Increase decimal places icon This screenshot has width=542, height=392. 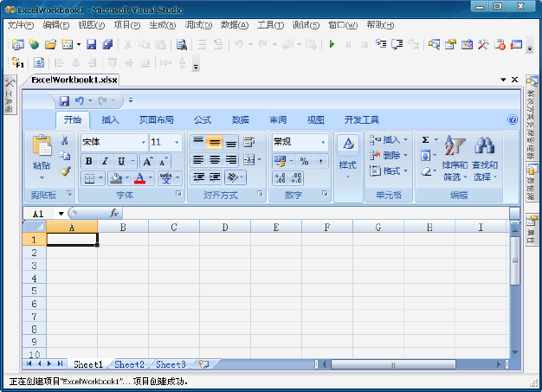pos(280,178)
